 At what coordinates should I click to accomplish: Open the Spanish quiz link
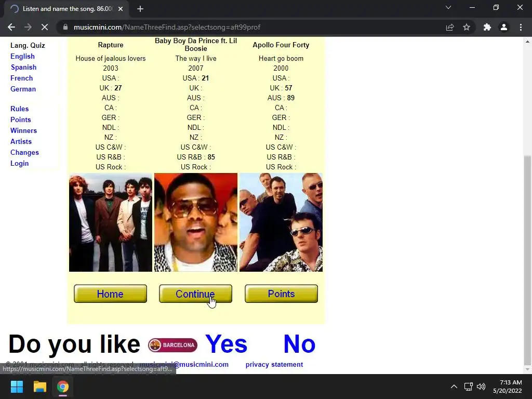click(23, 67)
